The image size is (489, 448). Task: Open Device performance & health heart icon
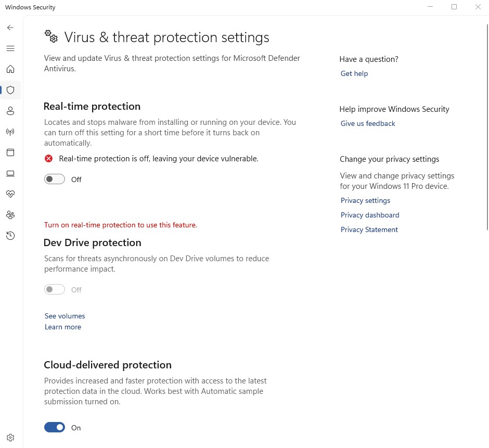click(10, 194)
